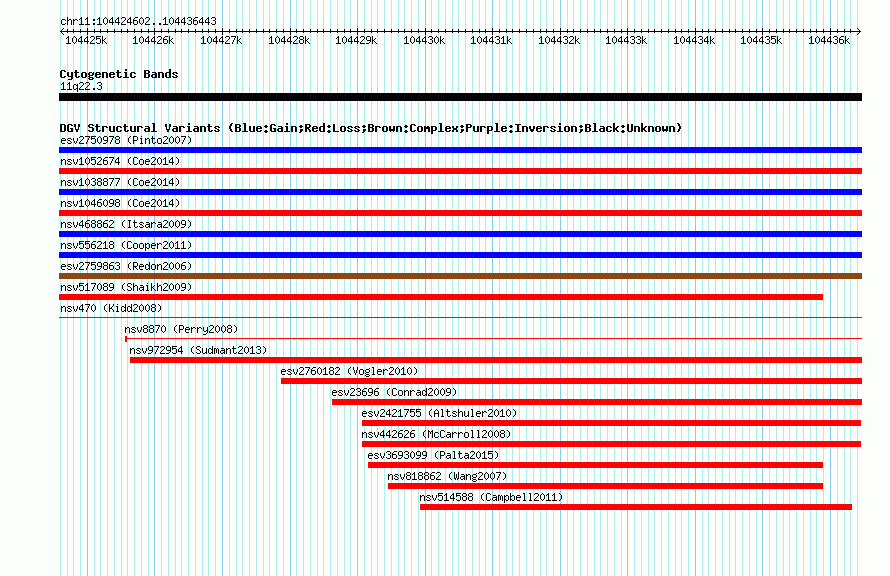Select the red nsv1052674 loss bar

pyautogui.click(x=460, y=171)
